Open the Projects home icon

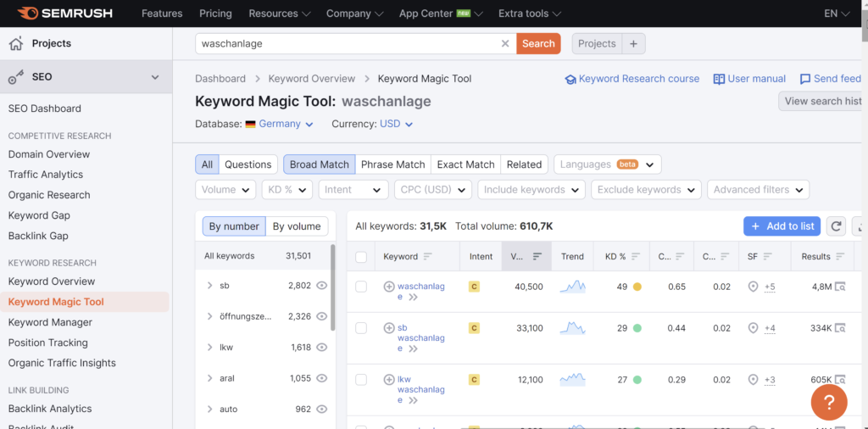click(16, 43)
